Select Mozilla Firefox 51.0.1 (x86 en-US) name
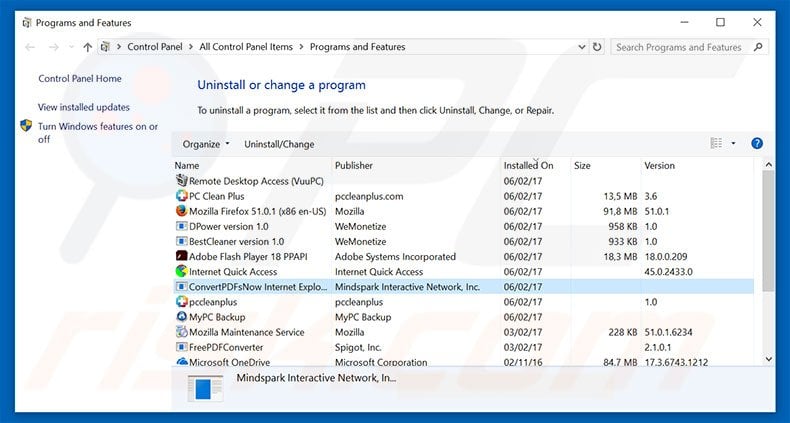The width and height of the screenshot is (790, 423). tap(257, 211)
